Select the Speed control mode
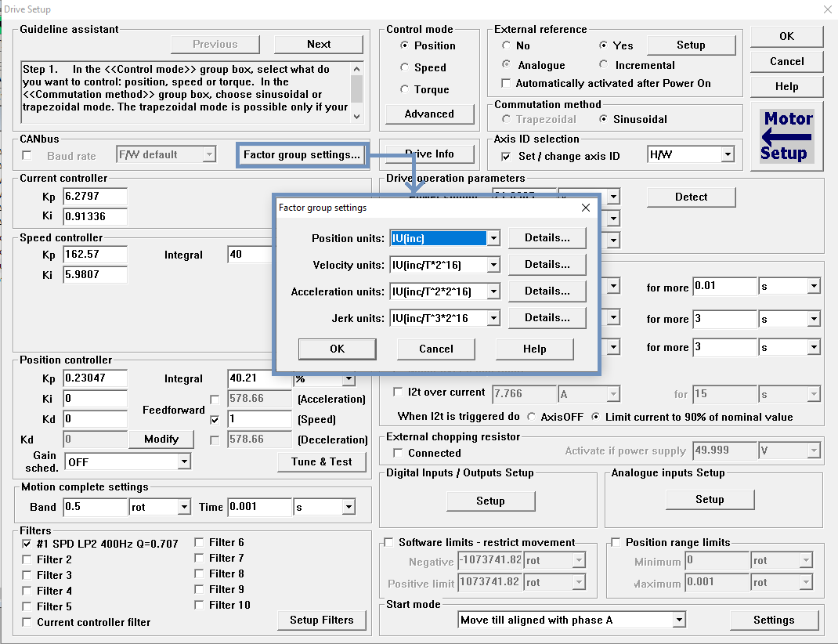Screen dimensions: 838x644 click(x=405, y=67)
